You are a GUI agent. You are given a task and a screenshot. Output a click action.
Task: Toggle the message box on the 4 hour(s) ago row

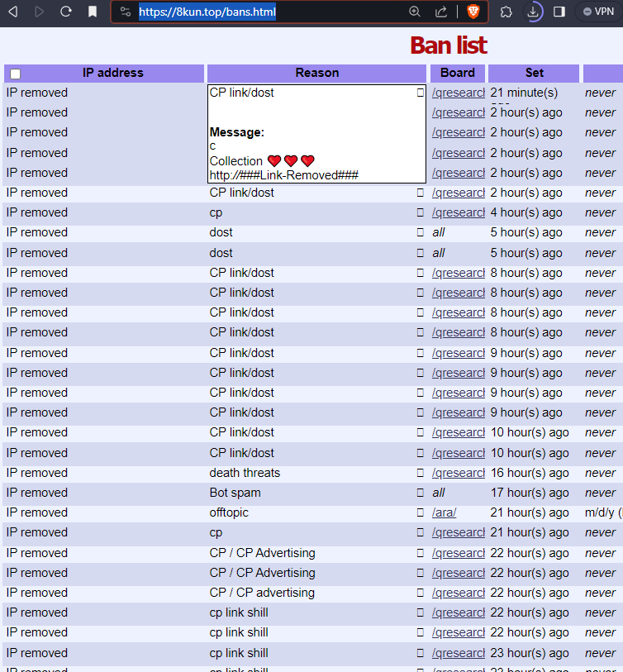[421, 212]
